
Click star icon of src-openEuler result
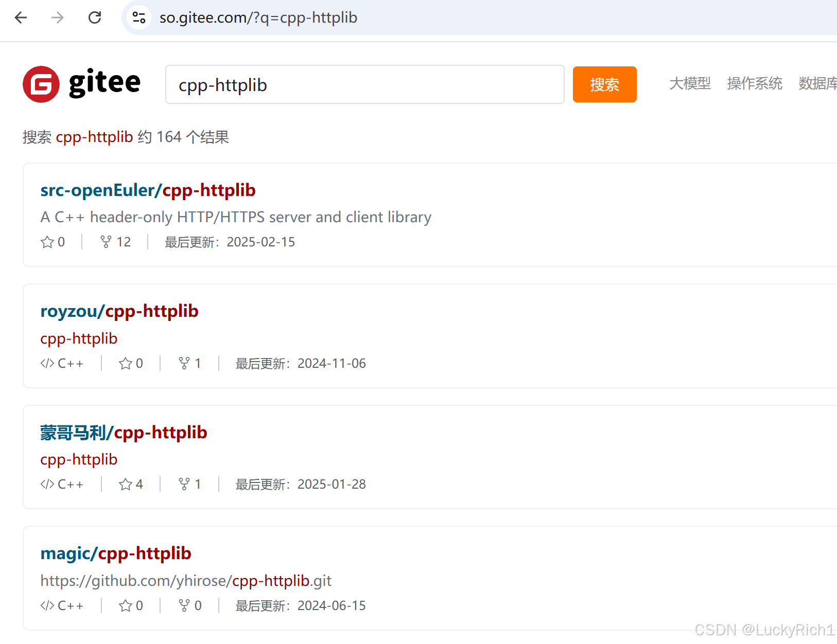click(47, 242)
